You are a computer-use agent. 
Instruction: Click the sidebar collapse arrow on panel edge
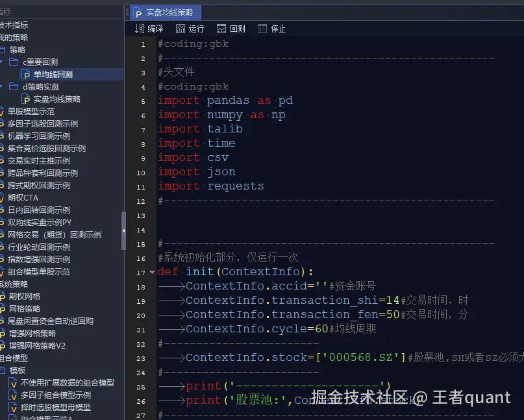coord(123,230)
